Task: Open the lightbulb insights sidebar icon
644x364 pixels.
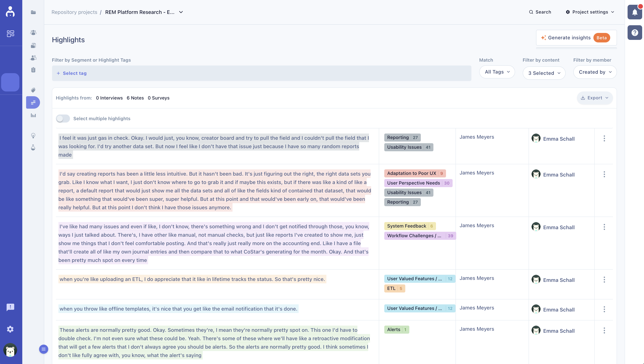Action: coord(33,136)
